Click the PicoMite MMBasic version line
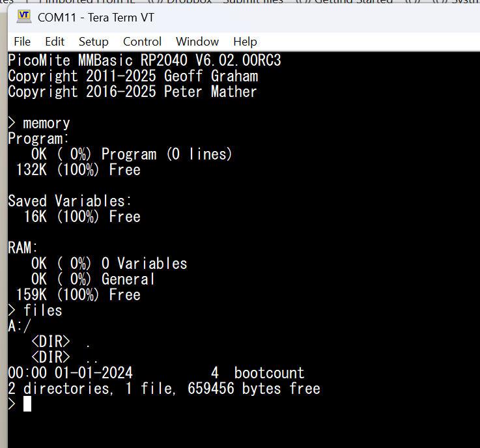 pos(144,61)
